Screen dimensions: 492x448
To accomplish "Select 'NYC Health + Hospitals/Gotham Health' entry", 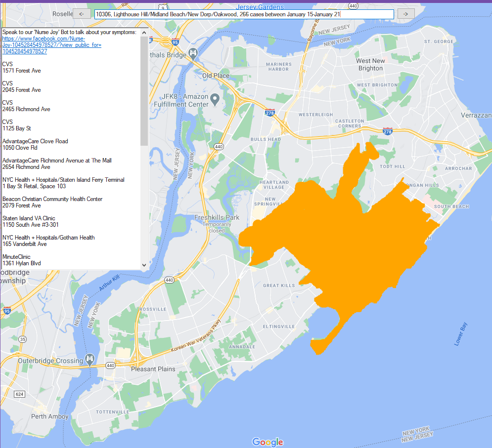I will point(48,241).
